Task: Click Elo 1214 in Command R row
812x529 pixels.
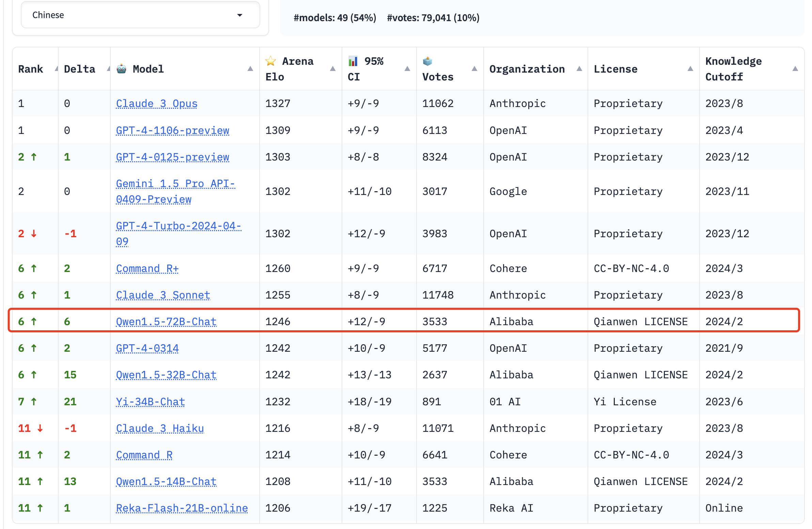Action: click(278, 455)
